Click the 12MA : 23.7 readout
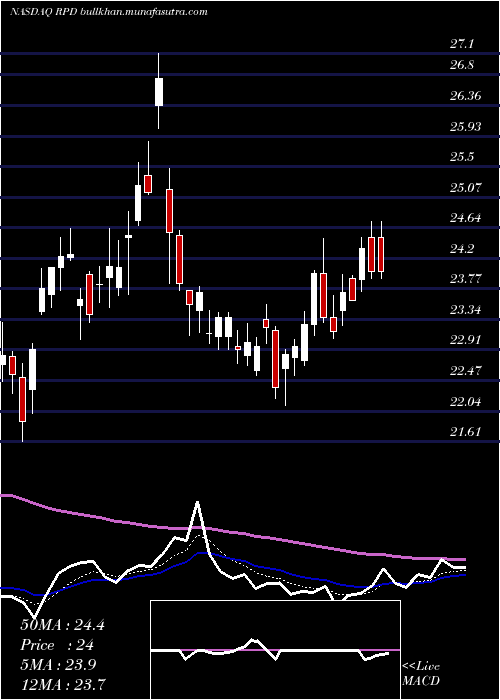Image resolution: width=500 pixels, height=700 pixels. [62, 684]
